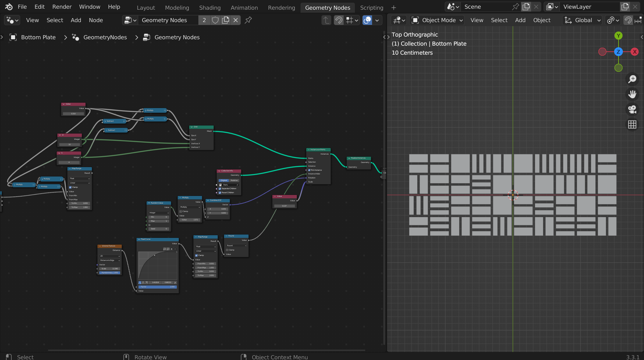The height and width of the screenshot is (360, 644).
Task: Click the Object Mode icon in the viewport
Action: click(415, 20)
